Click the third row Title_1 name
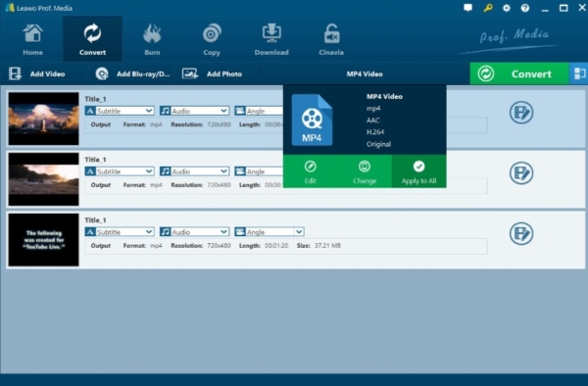The width and height of the screenshot is (588, 386). tap(95, 220)
